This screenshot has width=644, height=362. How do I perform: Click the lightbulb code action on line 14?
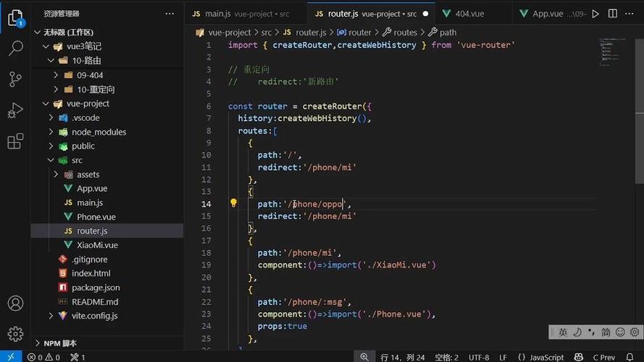point(233,203)
